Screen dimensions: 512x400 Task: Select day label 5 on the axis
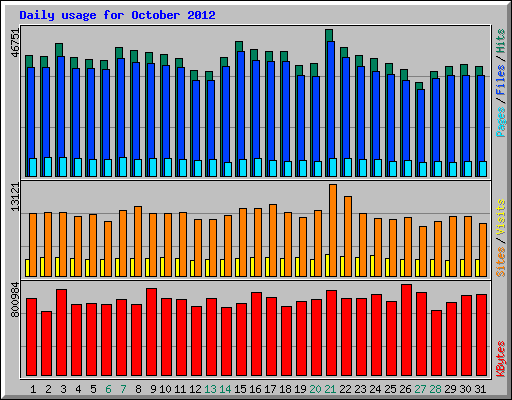coord(93,389)
